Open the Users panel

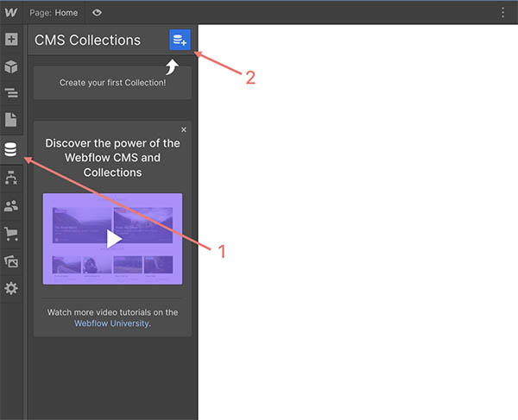point(11,206)
